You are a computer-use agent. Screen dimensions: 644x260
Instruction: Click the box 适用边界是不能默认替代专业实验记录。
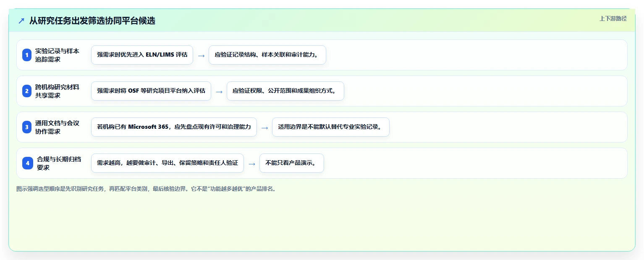pos(331,127)
